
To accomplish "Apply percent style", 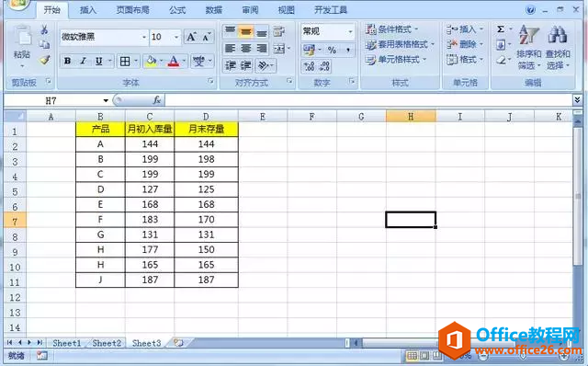I will point(332,50).
